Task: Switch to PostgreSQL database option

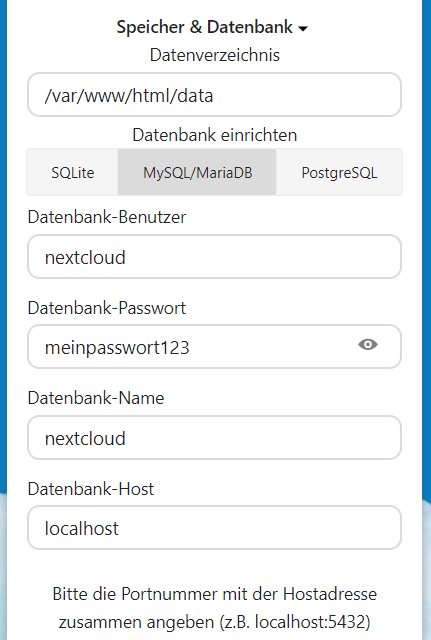Action: point(339,173)
